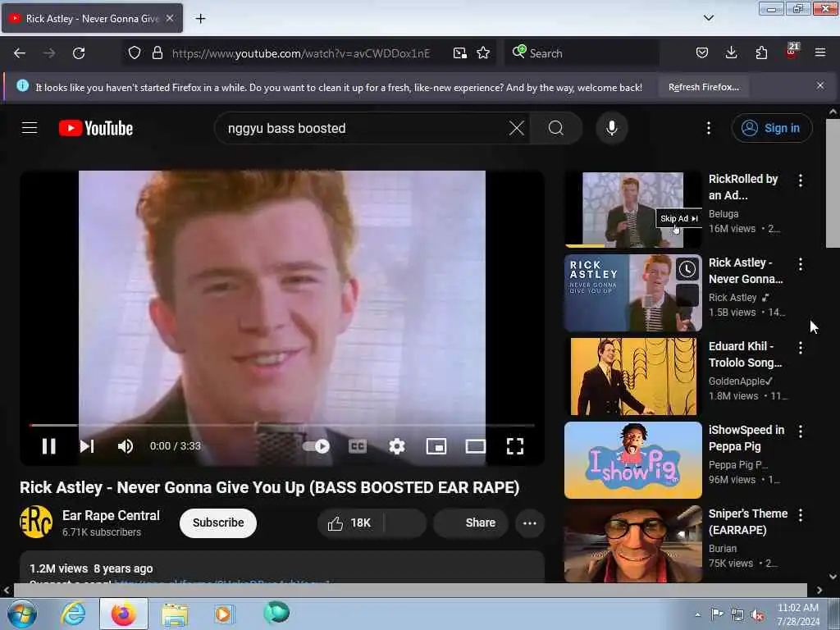840x630 pixels.
Task: Open Sniper's Theme (EARRAPE) title
Action: tap(748, 522)
